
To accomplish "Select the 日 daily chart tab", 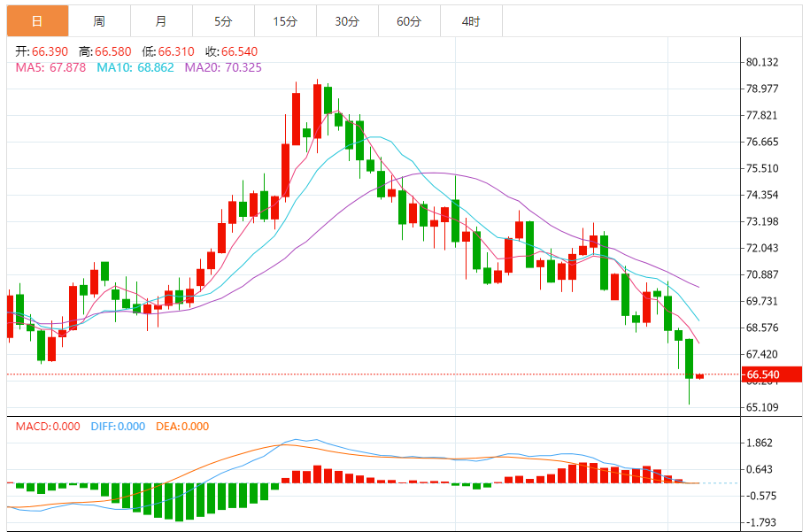I will tap(37, 21).
